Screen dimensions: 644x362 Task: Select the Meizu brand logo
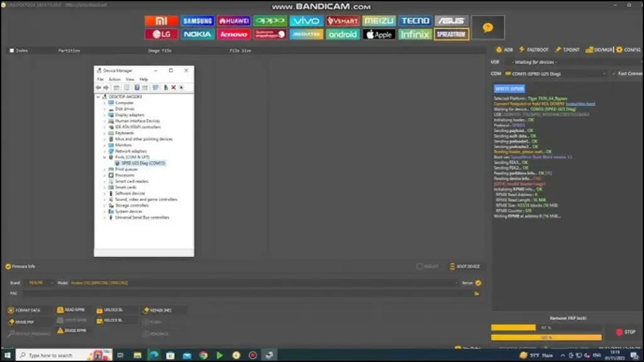(379, 21)
